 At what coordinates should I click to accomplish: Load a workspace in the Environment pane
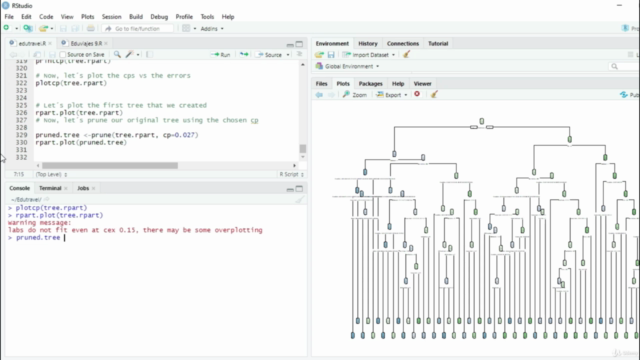click(319, 55)
